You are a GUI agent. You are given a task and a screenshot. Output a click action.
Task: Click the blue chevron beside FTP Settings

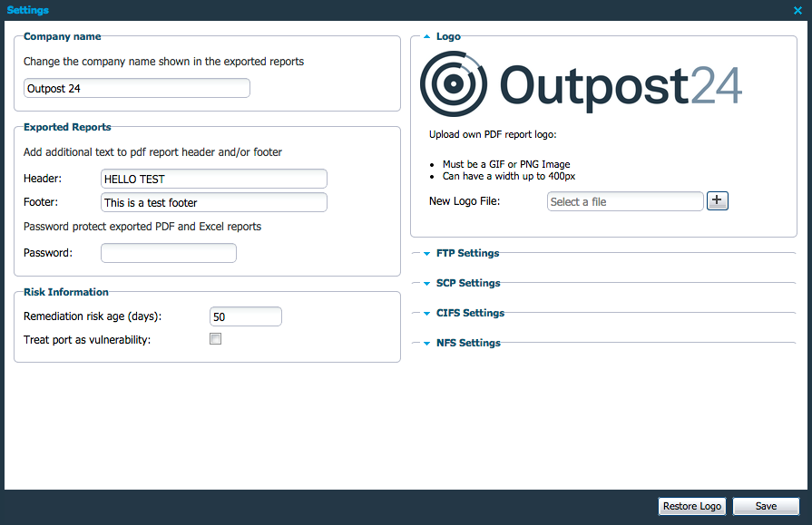(x=426, y=253)
